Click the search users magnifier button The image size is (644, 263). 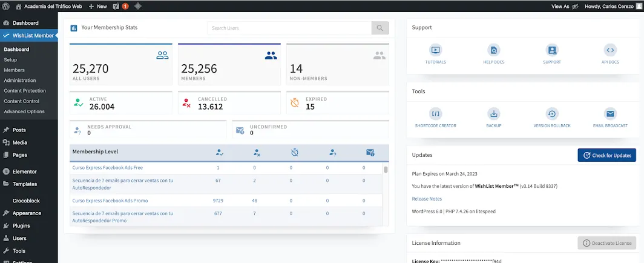coord(380,28)
